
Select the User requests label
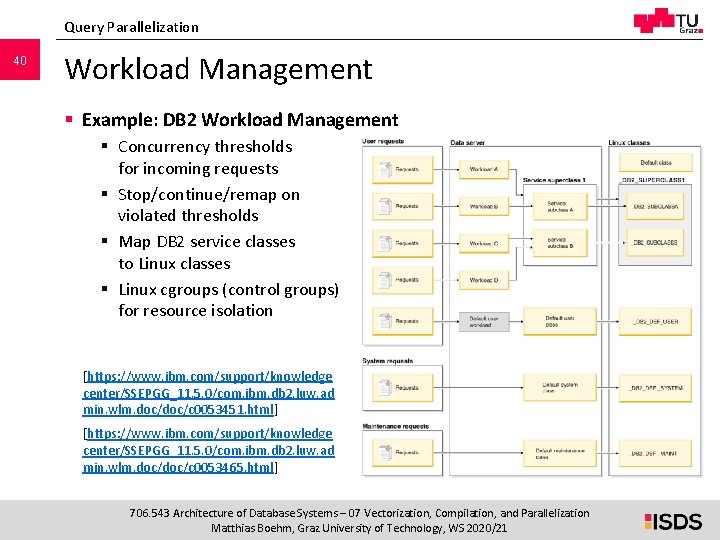click(383, 141)
